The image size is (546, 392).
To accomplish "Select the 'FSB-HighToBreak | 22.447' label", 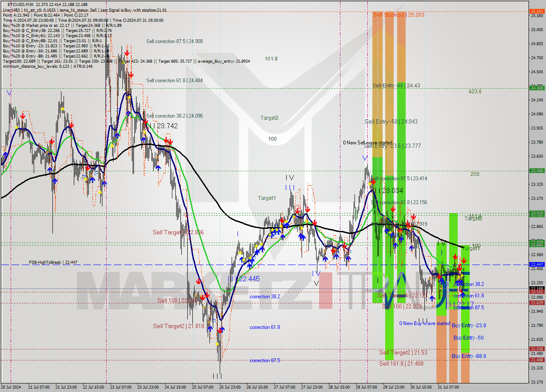I will (53, 262).
